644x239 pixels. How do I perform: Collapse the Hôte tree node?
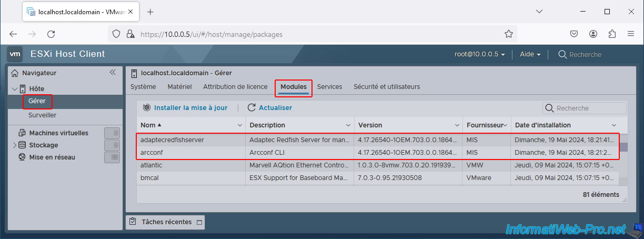(15, 89)
